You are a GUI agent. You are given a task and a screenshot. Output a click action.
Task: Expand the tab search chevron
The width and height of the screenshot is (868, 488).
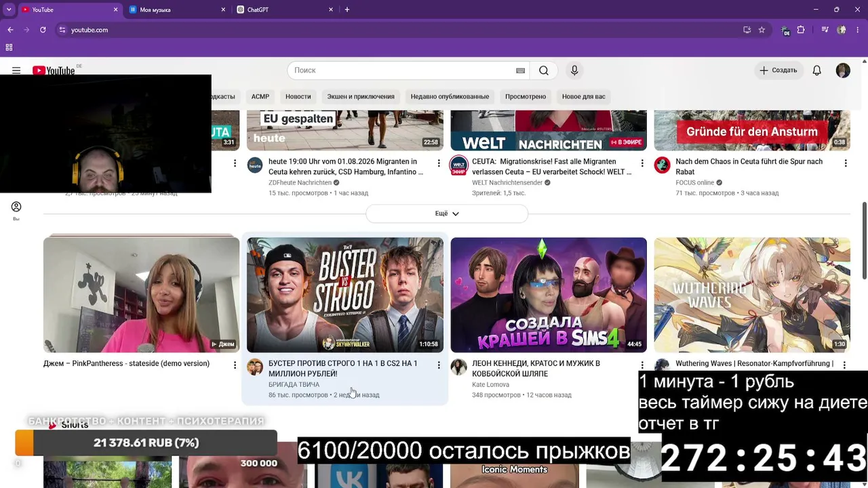point(9,9)
